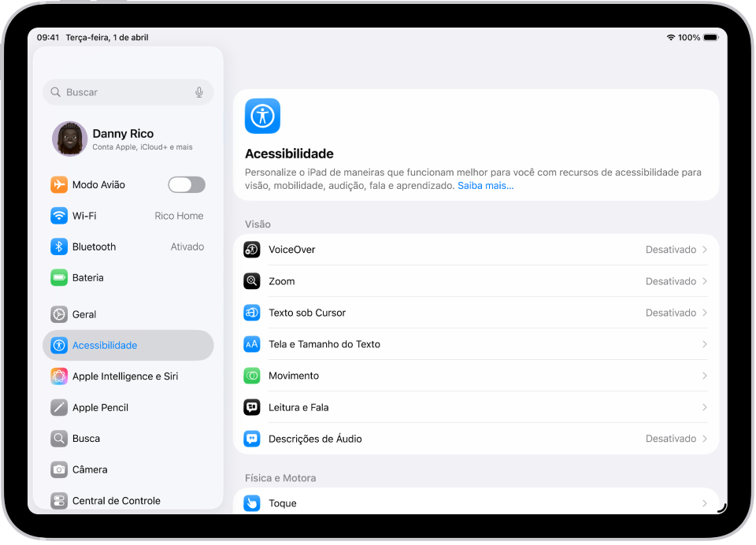Click Danny Rico avatar picture

69,139
